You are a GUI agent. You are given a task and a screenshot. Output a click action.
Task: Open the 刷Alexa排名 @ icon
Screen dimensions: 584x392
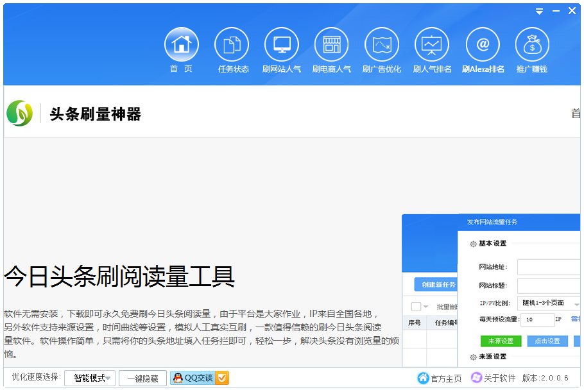click(483, 44)
